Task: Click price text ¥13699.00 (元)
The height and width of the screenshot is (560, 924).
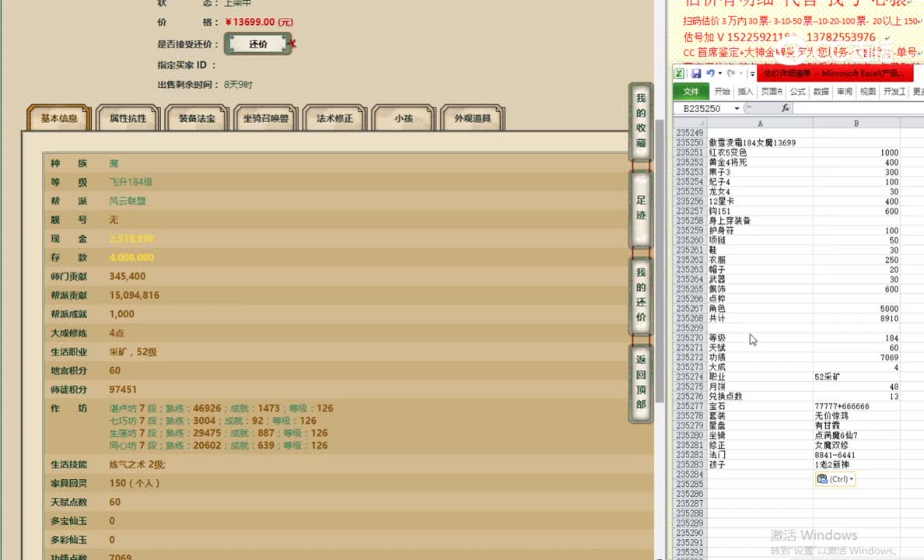Action: 259,22
